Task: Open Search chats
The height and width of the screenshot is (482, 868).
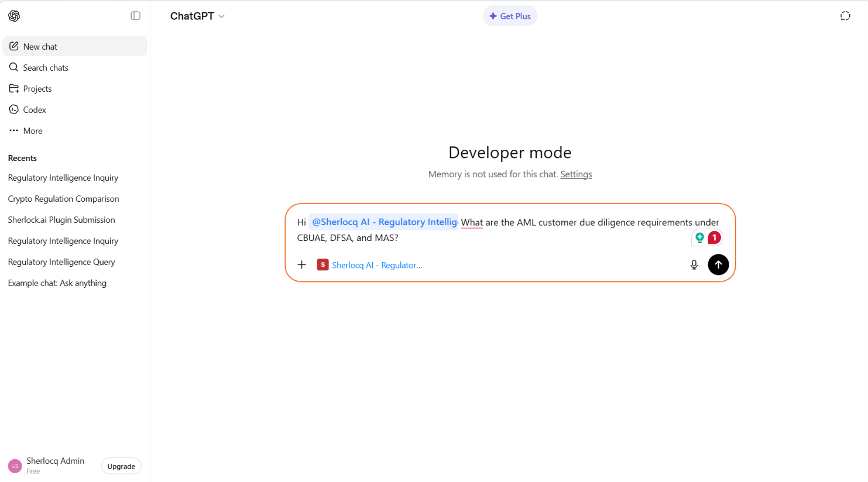Action: (75, 67)
